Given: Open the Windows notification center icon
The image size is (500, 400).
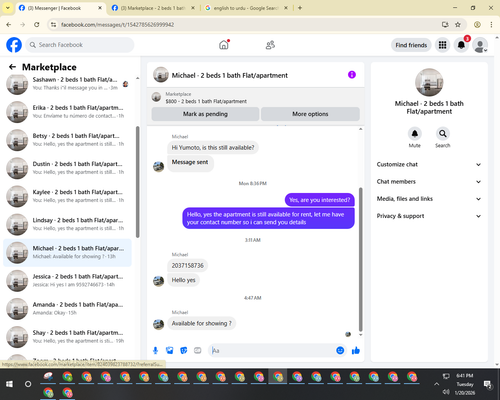Looking at the screenshot, I should click(488, 384).
